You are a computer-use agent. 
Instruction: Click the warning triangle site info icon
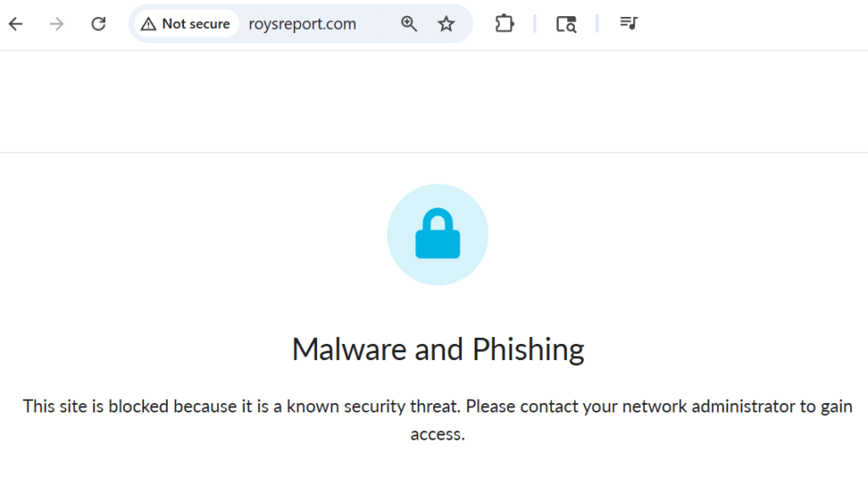(148, 24)
